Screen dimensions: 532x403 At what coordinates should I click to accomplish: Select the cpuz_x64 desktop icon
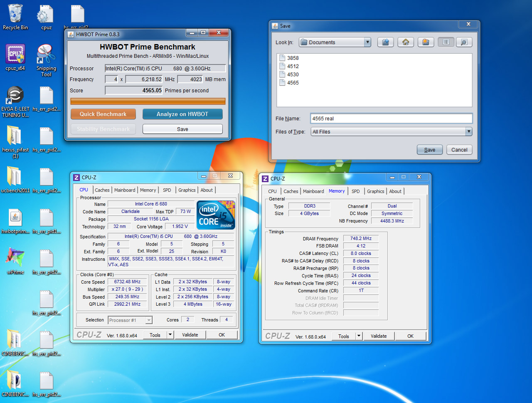coord(15,55)
